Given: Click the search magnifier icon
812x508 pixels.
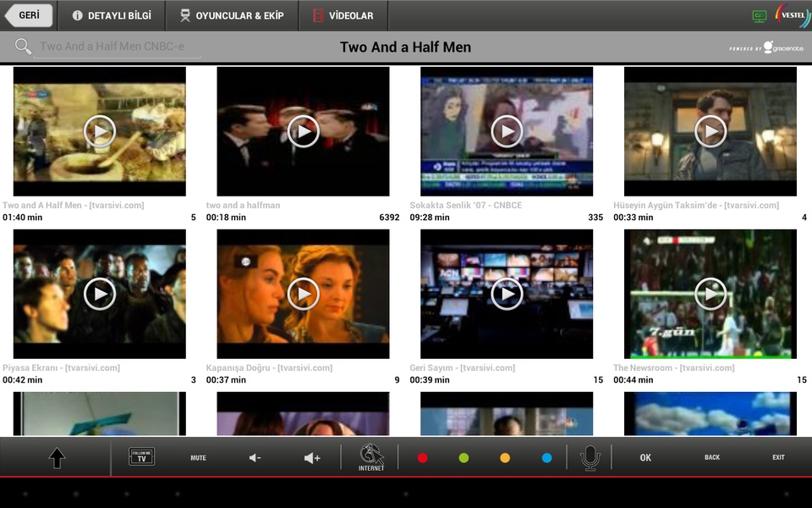Looking at the screenshot, I should 23,46.
